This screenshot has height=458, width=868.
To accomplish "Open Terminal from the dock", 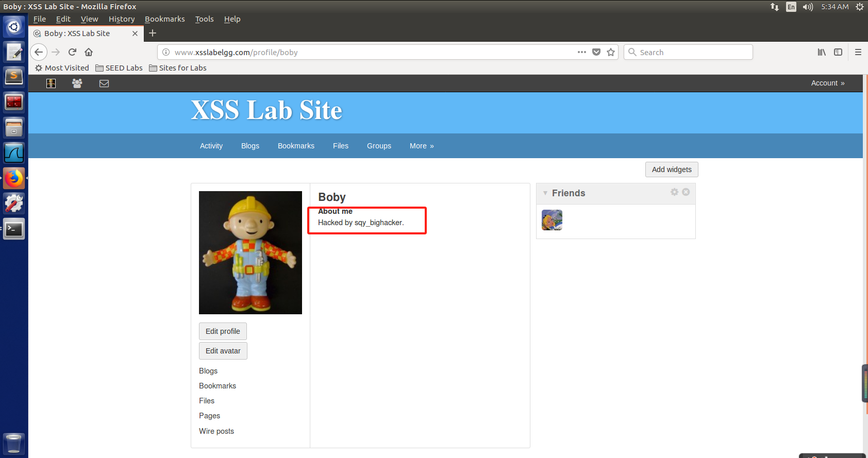I will (x=14, y=229).
